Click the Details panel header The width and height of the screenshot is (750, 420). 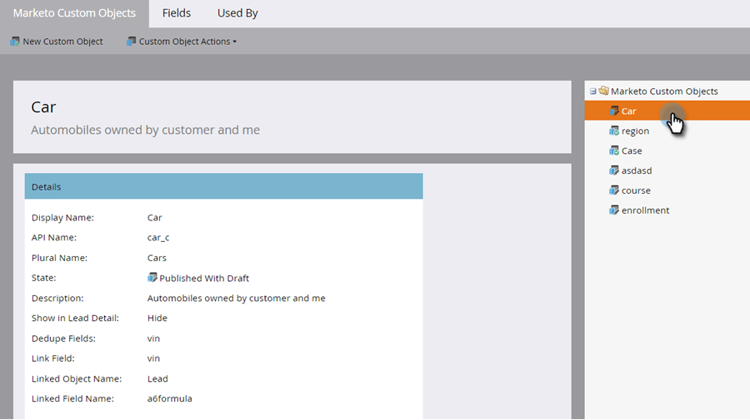click(x=224, y=187)
